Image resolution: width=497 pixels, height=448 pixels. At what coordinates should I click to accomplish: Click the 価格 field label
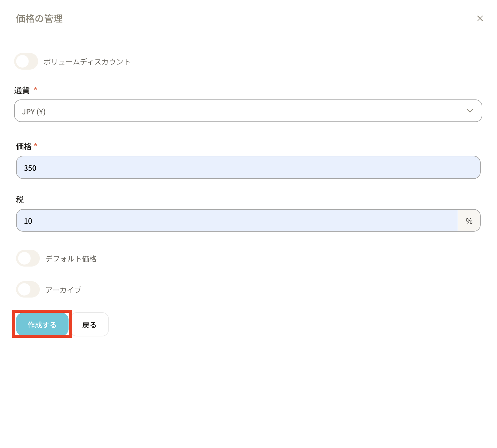pyautogui.click(x=24, y=146)
